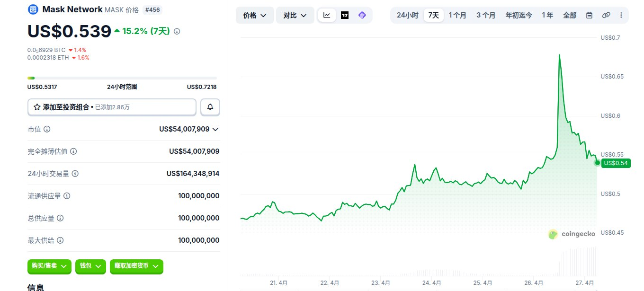Viewport: 644px width, 291px height.
Task: Click the 15.2% (7天) change text
Action: coord(146,31)
